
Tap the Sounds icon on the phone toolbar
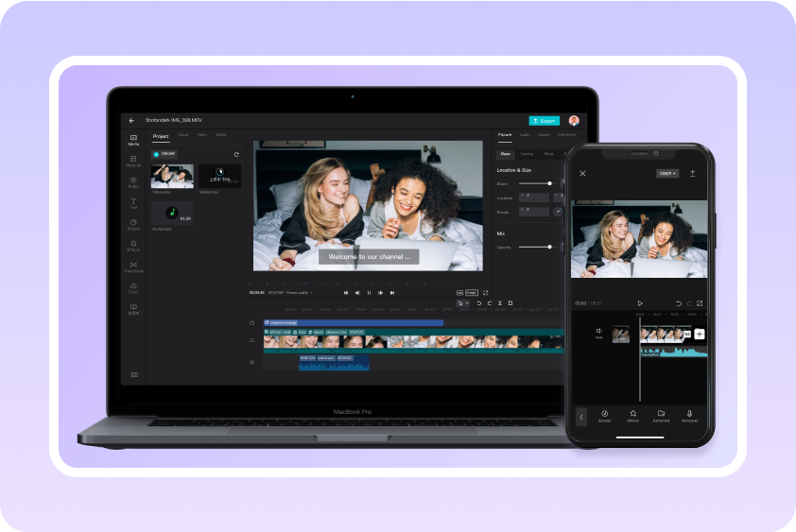(604, 416)
